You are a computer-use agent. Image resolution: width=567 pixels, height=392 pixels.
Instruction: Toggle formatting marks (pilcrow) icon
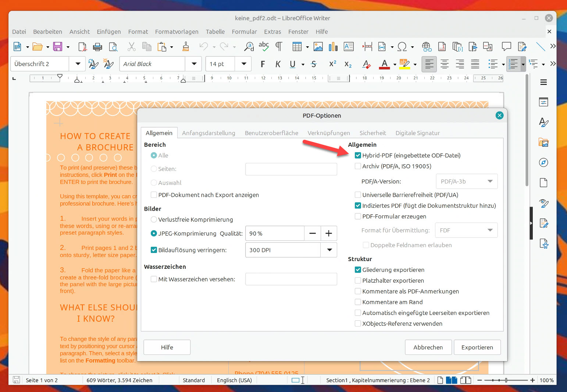tap(279, 47)
